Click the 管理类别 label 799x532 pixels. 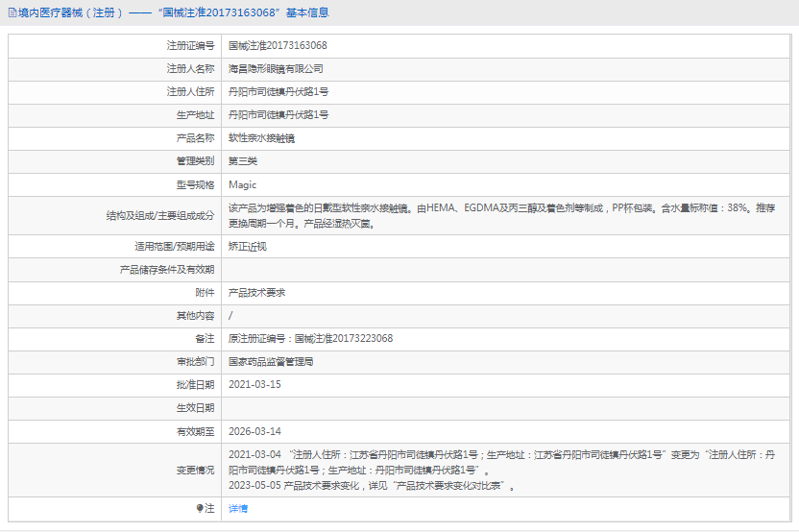[x=195, y=161]
